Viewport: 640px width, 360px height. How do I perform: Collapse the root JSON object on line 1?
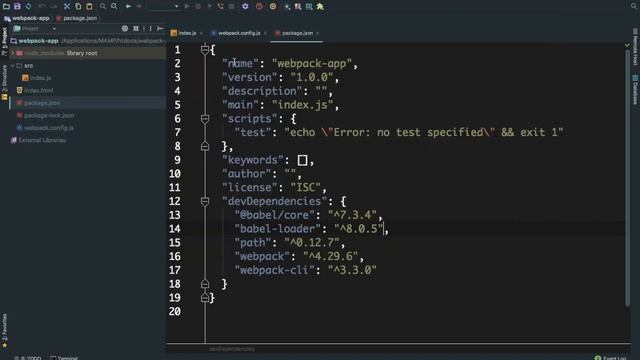(x=205, y=50)
